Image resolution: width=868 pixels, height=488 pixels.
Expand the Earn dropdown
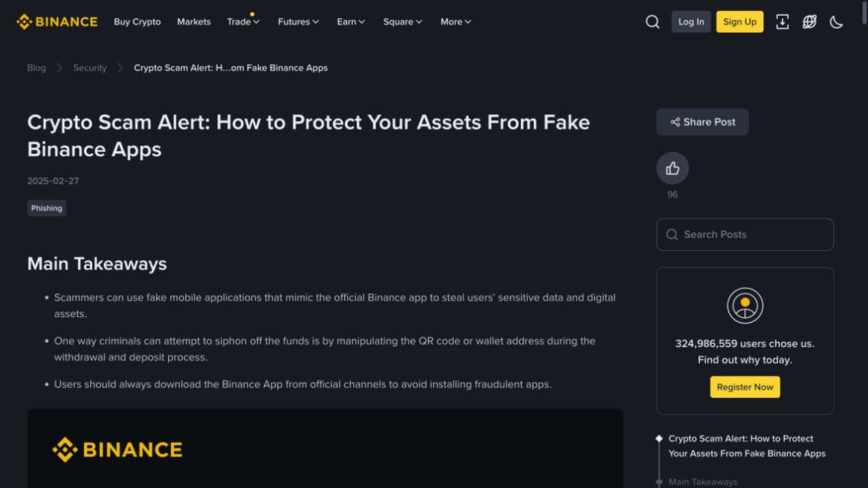click(x=351, y=22)
